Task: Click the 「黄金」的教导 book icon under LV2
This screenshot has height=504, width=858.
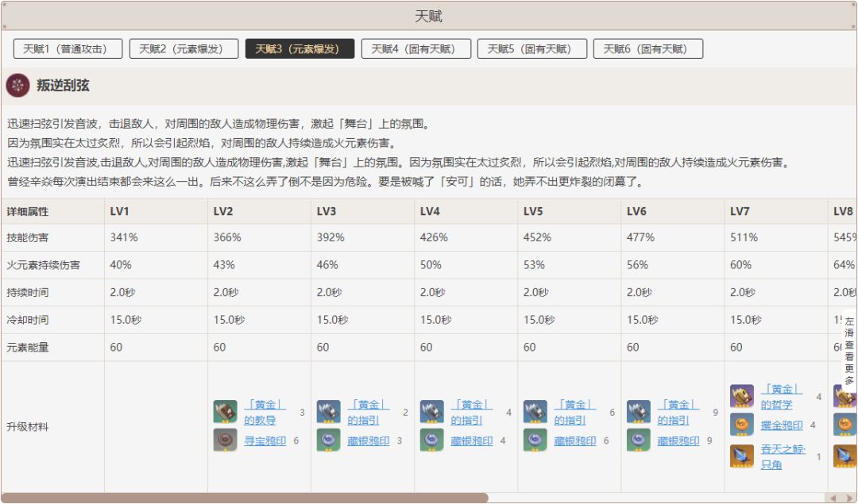Action: point(225,412)
